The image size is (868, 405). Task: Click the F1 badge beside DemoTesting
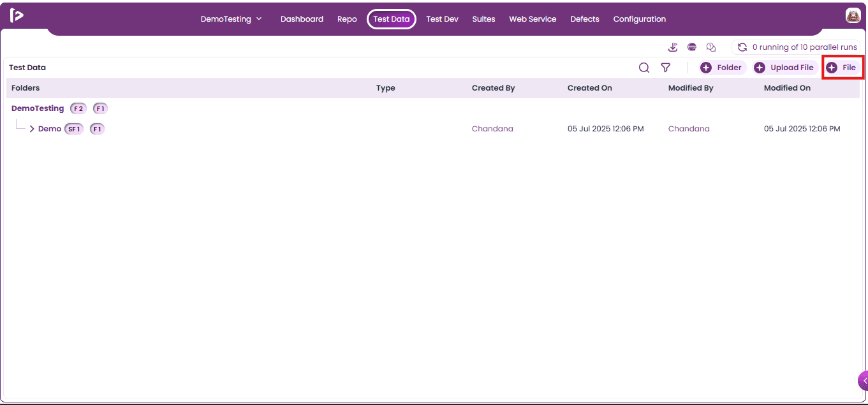click(x=100, y=108)
